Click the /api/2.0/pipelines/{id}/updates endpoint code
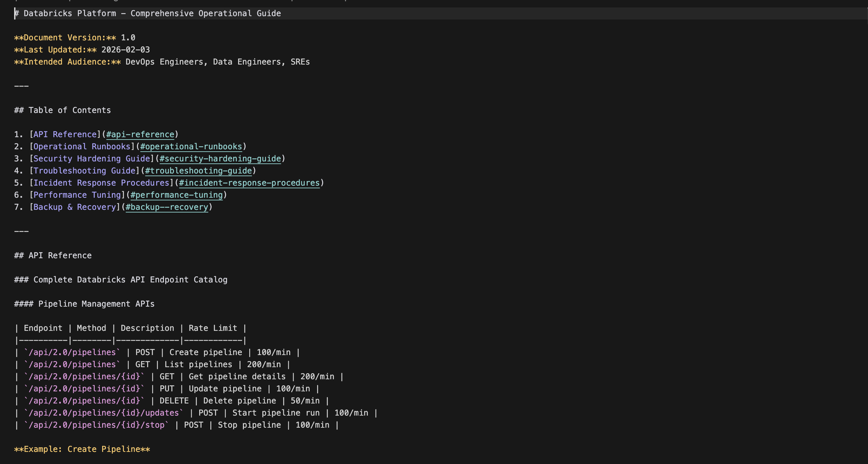Image resolution: width=868 pixels, height=464 pixels. (x=103, y=413)
